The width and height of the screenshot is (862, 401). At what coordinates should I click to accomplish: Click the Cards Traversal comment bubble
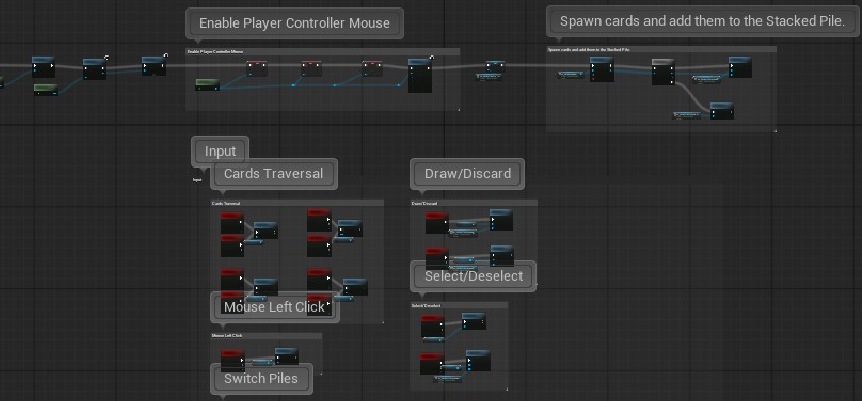(273, 174)
